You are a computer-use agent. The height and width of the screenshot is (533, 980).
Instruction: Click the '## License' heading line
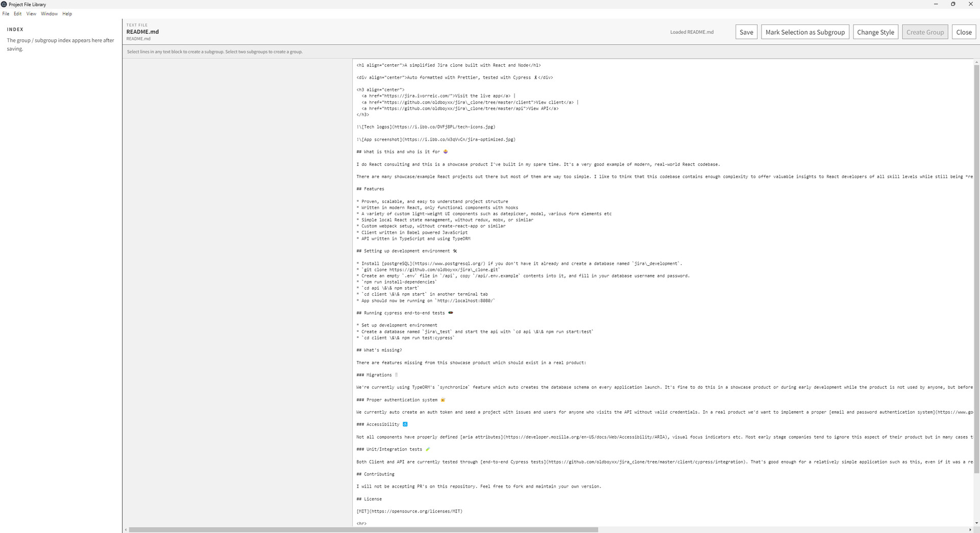[369, 499]
